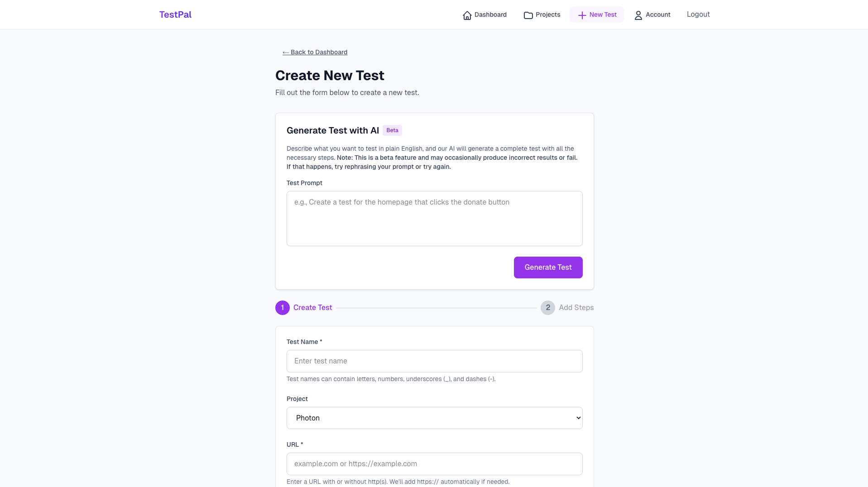The height and width of the screenshot is (487, 868).
Task: Open the Project dropdown showing Photon
Action: point(434,418)
